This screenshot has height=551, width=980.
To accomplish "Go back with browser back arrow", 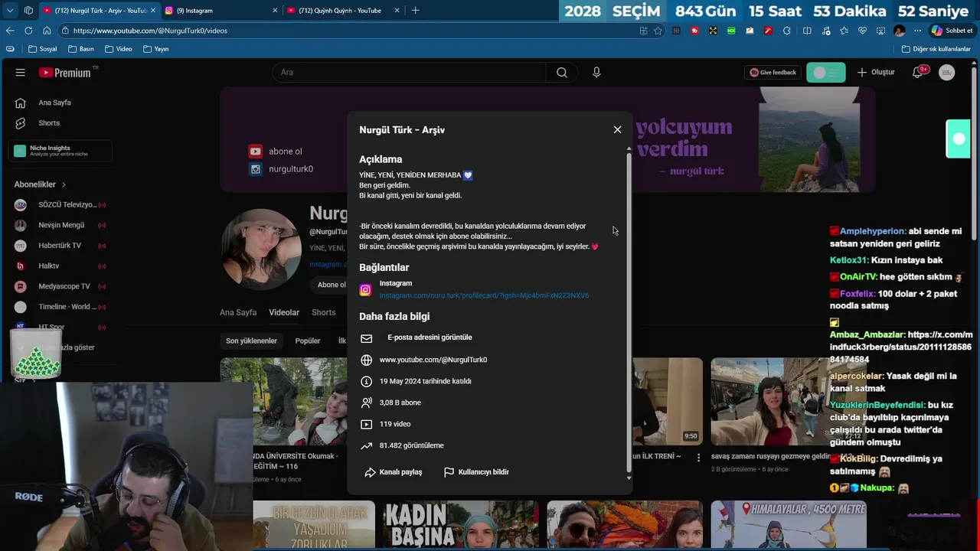I will point(10,31).
